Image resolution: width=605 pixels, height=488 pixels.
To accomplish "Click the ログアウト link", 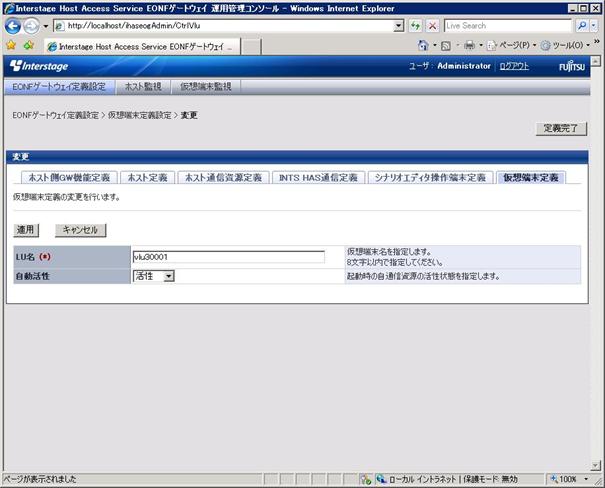I will [x=514, y=66].
